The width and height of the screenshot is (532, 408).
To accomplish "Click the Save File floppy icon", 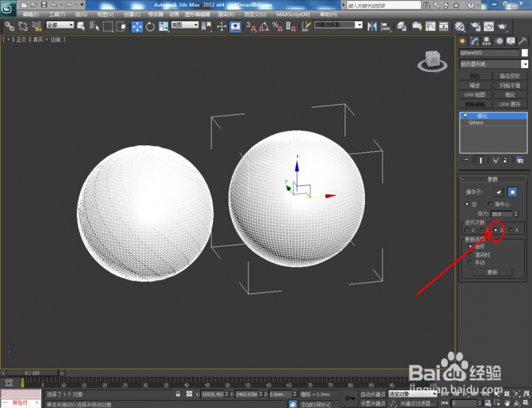I will coord(44,5).
